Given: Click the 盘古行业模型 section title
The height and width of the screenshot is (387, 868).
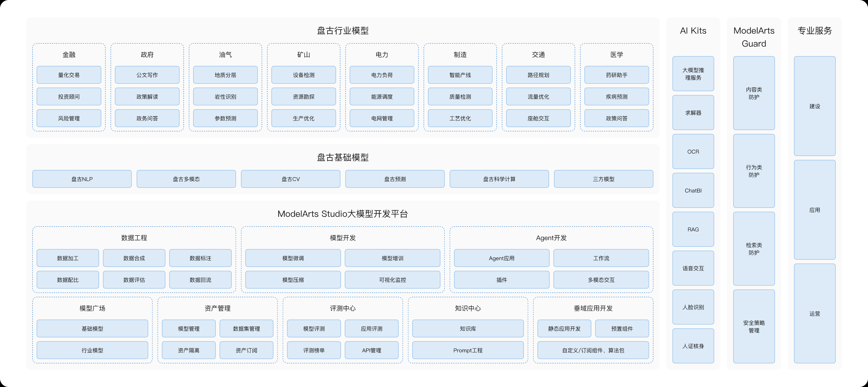Looking at the screenshot, I should point(342,31).
